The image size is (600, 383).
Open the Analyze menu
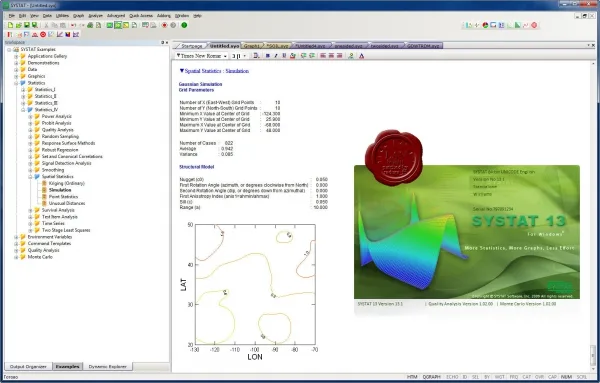96,16
